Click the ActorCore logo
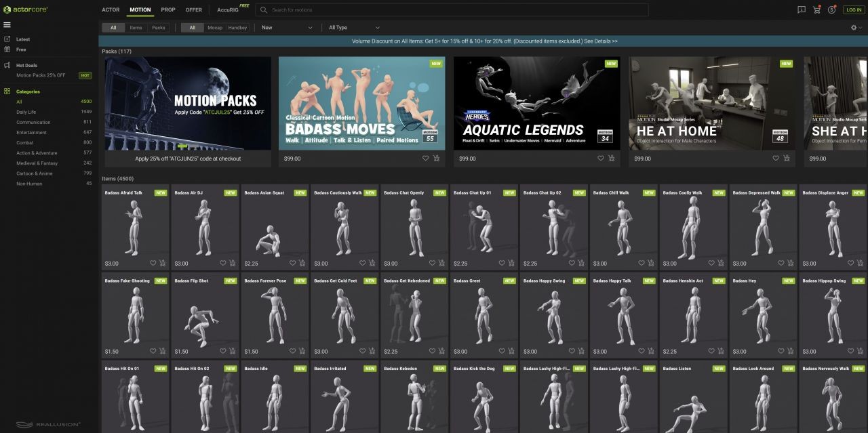The height and width of the screenshot is (433, 868). pos(26,10)
